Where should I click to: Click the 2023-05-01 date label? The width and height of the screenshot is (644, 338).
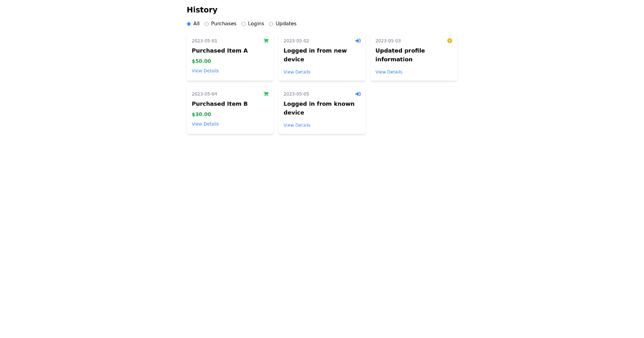tap(204, 41)
